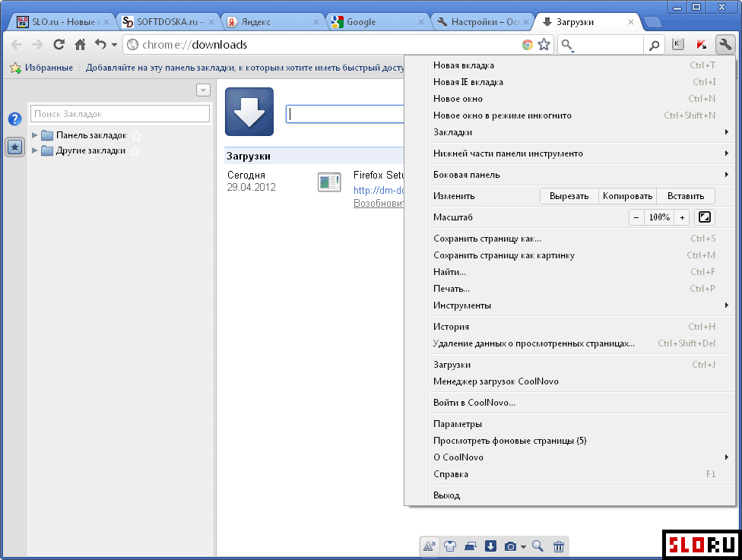Click the Вставить button
Viewport: 742px width, 560px height.
point(686,196)
